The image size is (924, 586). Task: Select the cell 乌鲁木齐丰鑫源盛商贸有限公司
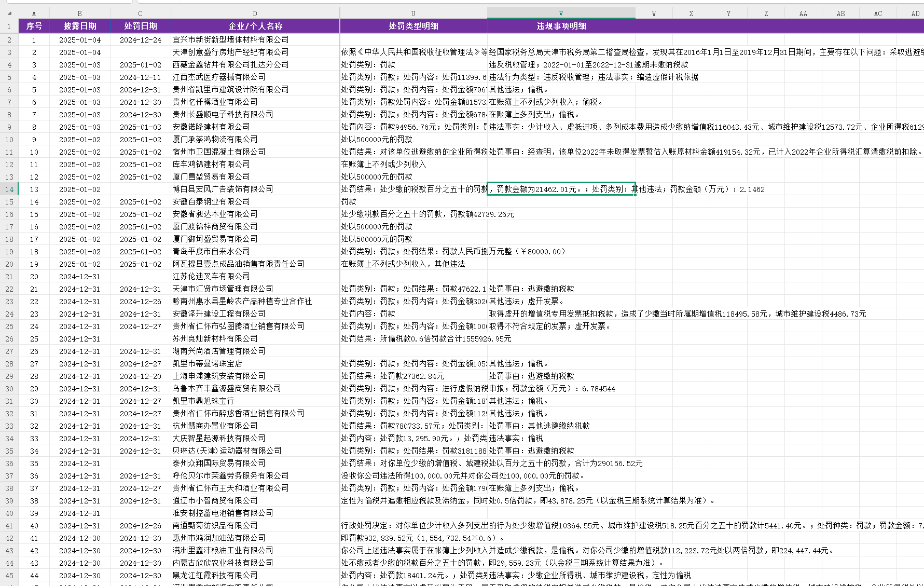coord(255,389)
